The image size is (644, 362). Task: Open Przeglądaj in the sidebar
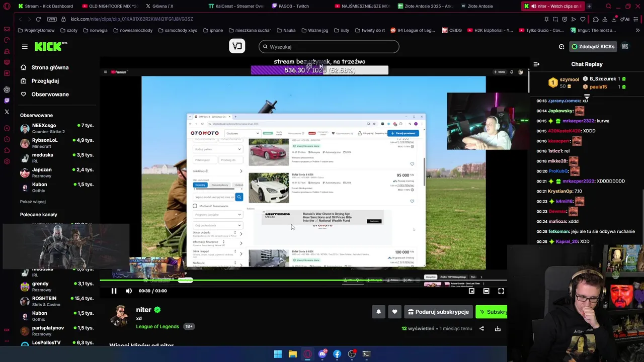pos(45,81)
